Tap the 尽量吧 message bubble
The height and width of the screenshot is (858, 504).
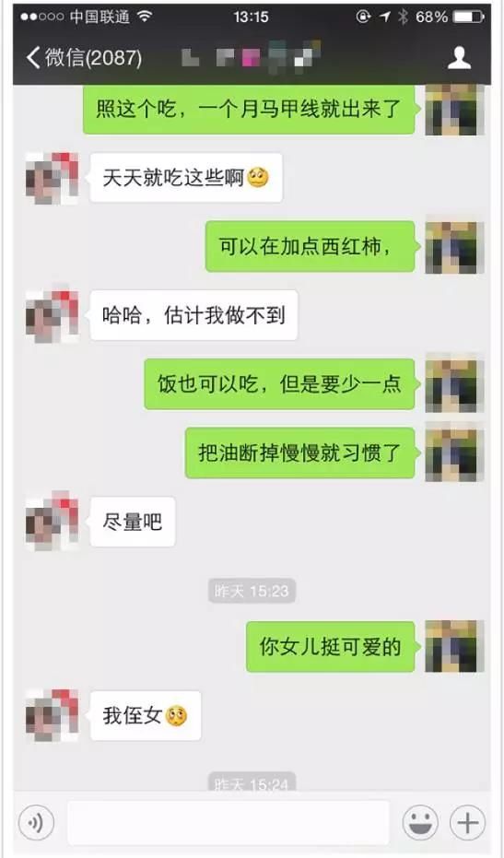pyautogui.click(x=133, y=522)
